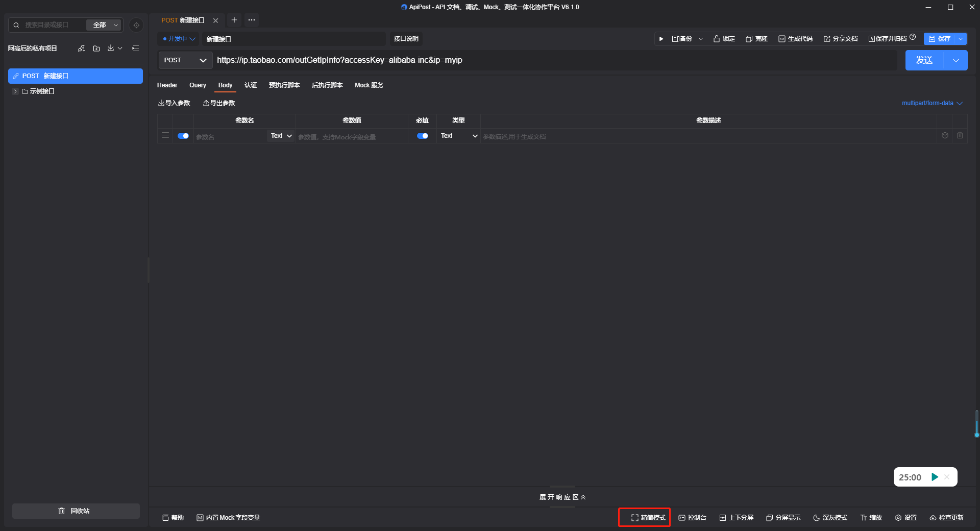Open the 全部 search filter dropdown
This screenshot has height=531, width=980.
[x=104, y=25]
